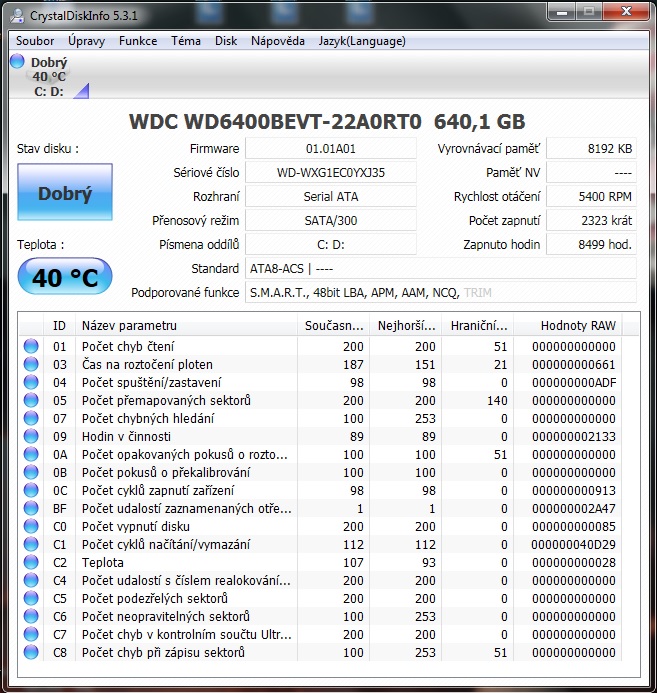Click the status orb in row BF
Image resolution: width=657 pixels, height=693 pixels.
click(x=31, y=508)
